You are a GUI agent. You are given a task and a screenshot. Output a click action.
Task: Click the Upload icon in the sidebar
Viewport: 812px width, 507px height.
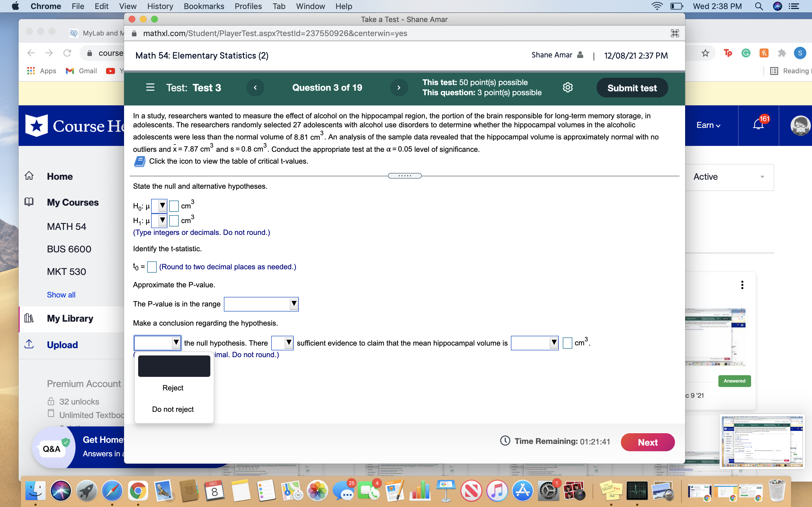pyautogui.click(x=29, y=344)
